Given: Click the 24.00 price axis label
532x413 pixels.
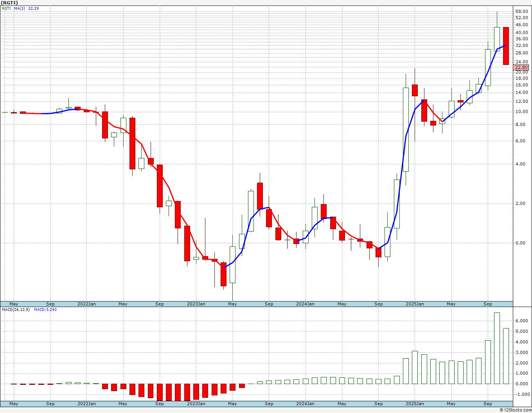Looking at the screenshot, I should [x=521, y=62].
